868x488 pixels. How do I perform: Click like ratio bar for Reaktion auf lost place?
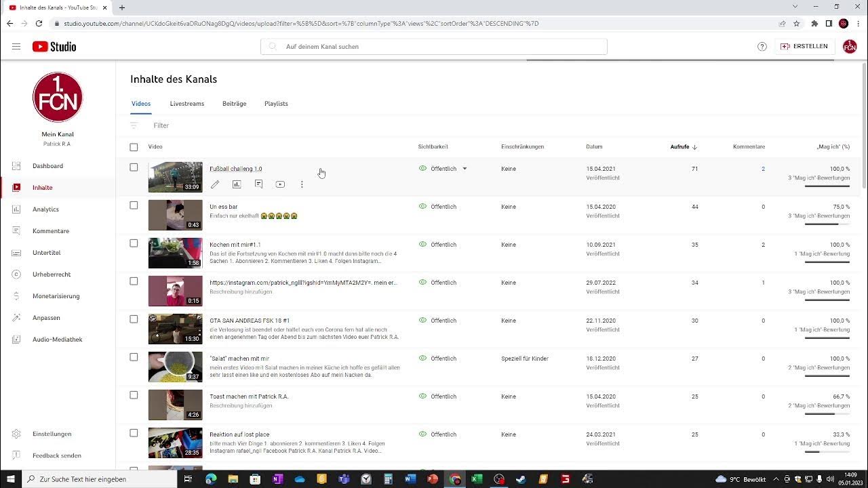coord(827,451)
